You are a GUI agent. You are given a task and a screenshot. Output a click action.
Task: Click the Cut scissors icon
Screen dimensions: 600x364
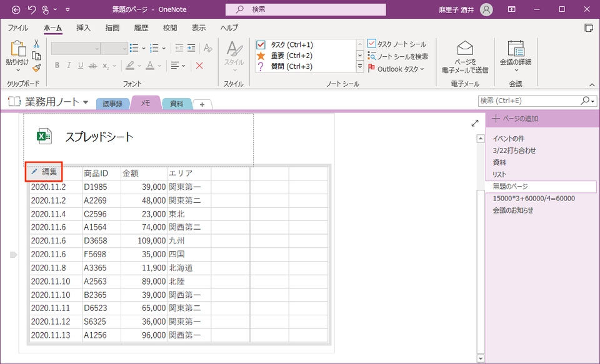[37, 44]
